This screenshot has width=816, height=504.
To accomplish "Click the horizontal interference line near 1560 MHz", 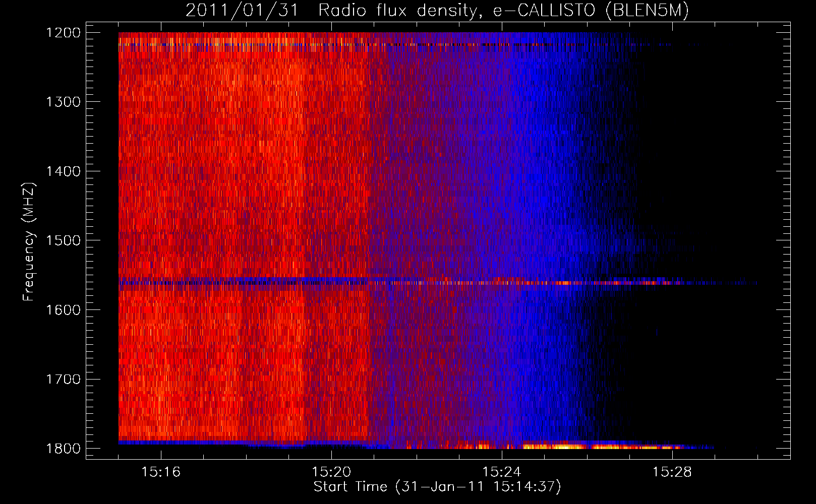I will (438, 283).
